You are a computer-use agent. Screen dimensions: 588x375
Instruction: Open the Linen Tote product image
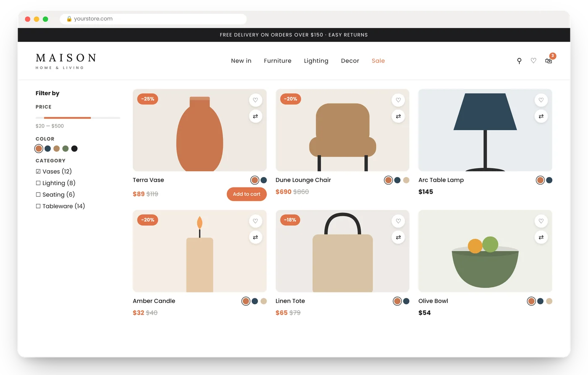click(x=342, y=251)
